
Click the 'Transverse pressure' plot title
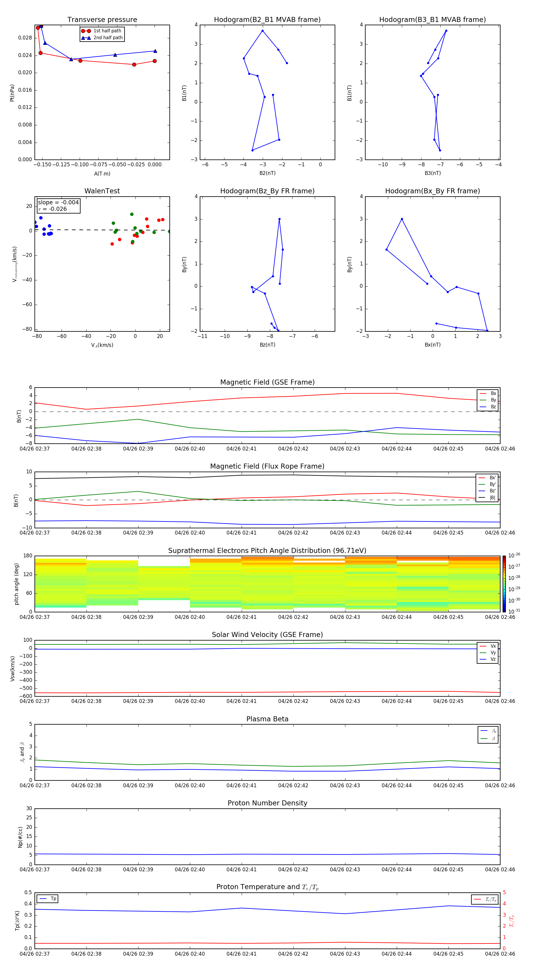(102, 20)
